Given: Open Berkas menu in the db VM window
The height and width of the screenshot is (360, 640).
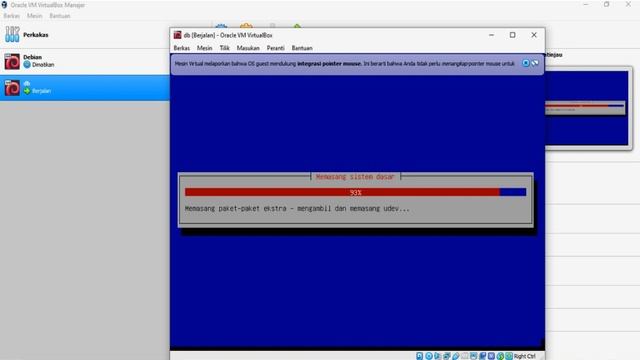Looking at the screenshot, I should (182, 48).
